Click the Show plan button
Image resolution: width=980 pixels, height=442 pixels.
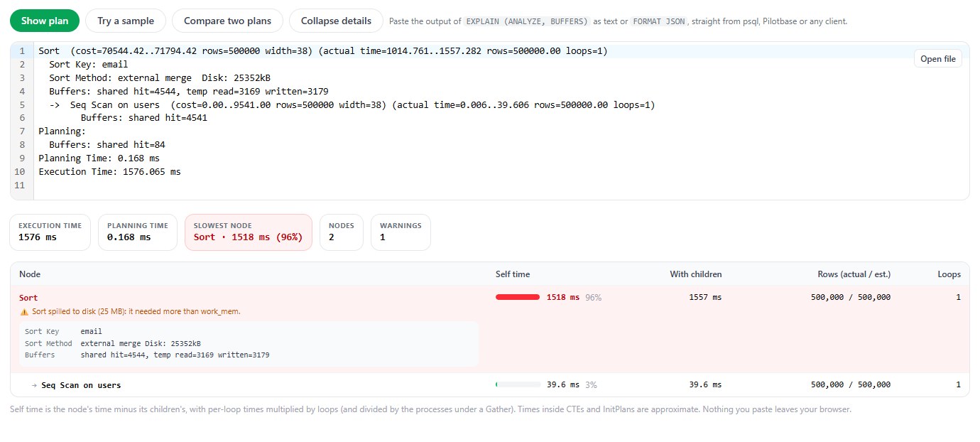[x=45, y=21]
